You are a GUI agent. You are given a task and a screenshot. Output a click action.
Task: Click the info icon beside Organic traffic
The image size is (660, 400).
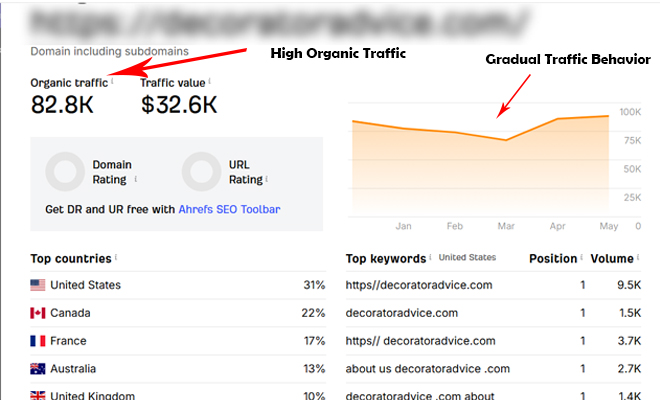pos(112,81)
